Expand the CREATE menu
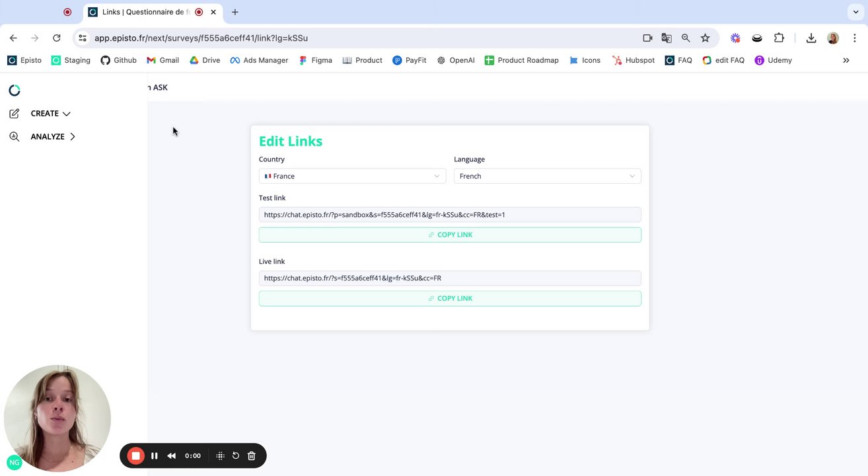 click(x=50, y=113)
